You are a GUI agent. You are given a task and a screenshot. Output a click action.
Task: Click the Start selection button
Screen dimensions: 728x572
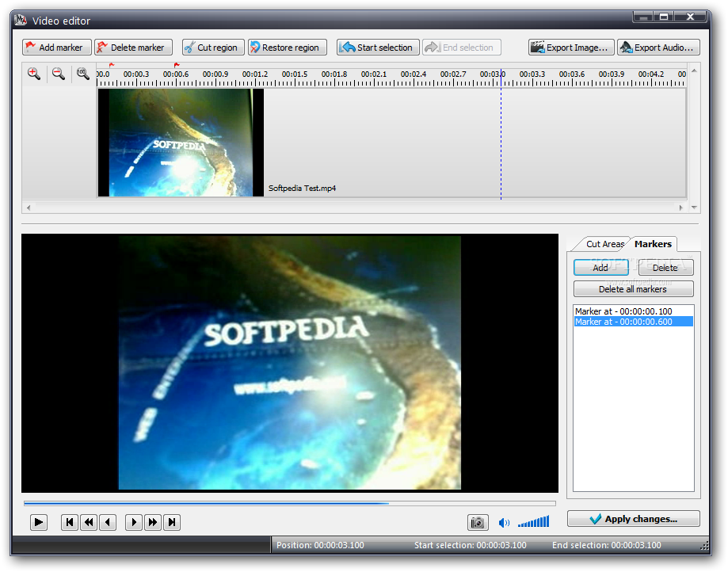point(377,48)
